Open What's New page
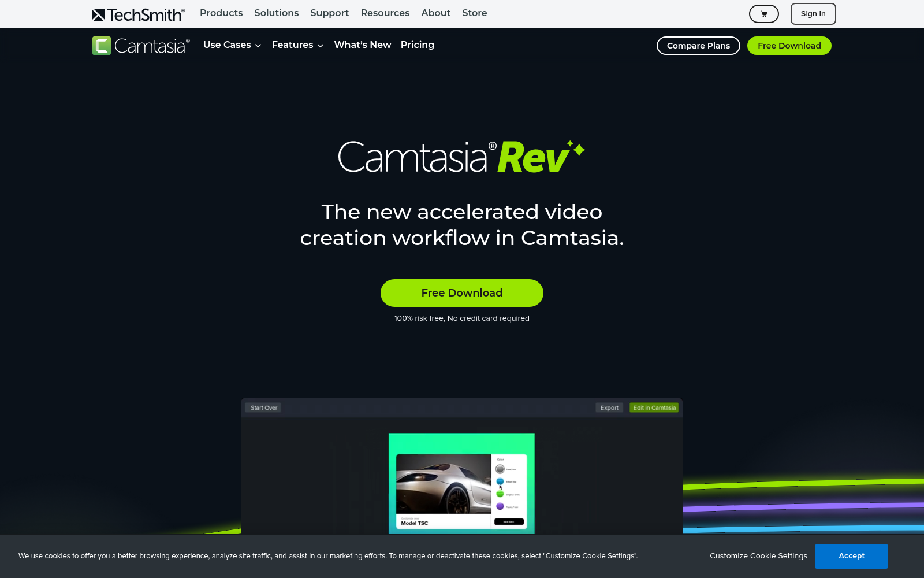 tap(363, 45)
